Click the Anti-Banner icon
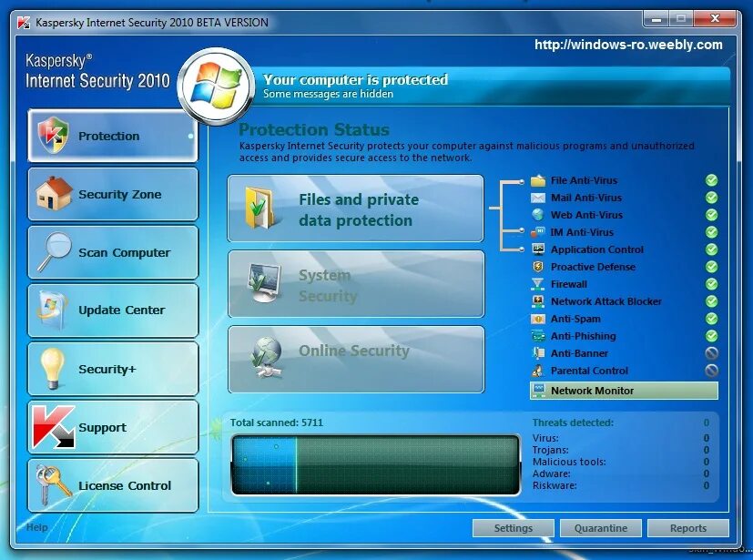This screenshot has width=753, height=560. click(x=538, y=353)
